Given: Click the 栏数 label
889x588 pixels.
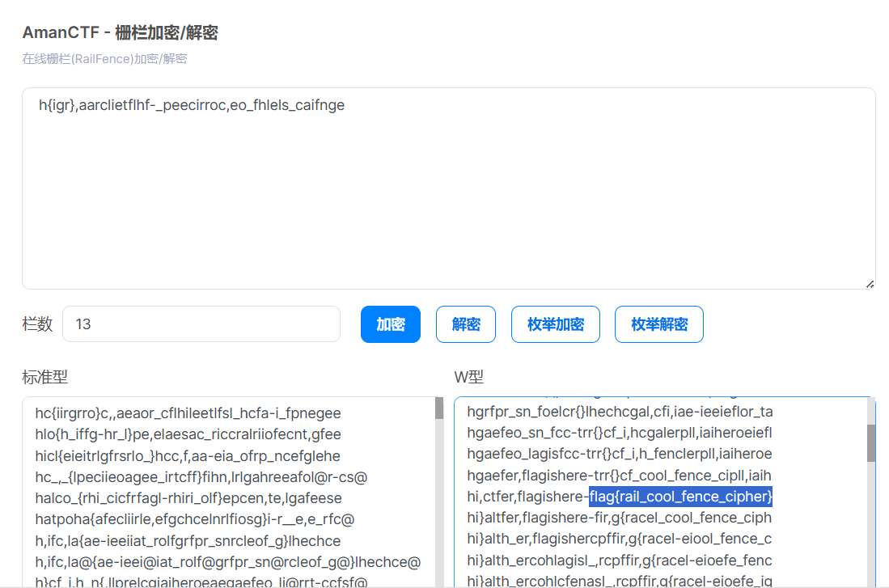Looking at the screenshot, I should pos(37,324).
